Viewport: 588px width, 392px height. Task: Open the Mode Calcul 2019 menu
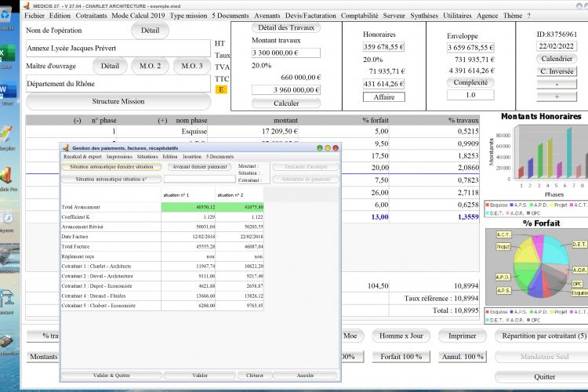tap(138, 16)
